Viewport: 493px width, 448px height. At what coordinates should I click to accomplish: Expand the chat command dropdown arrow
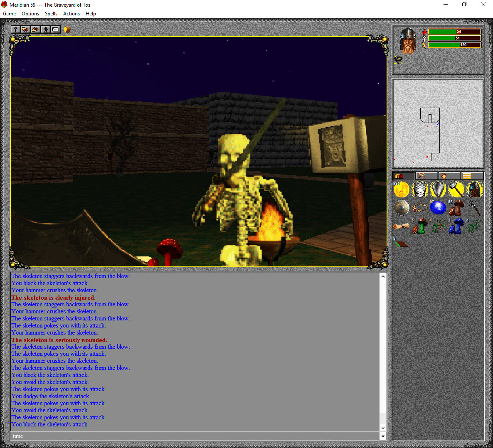(x=382, y=436)
